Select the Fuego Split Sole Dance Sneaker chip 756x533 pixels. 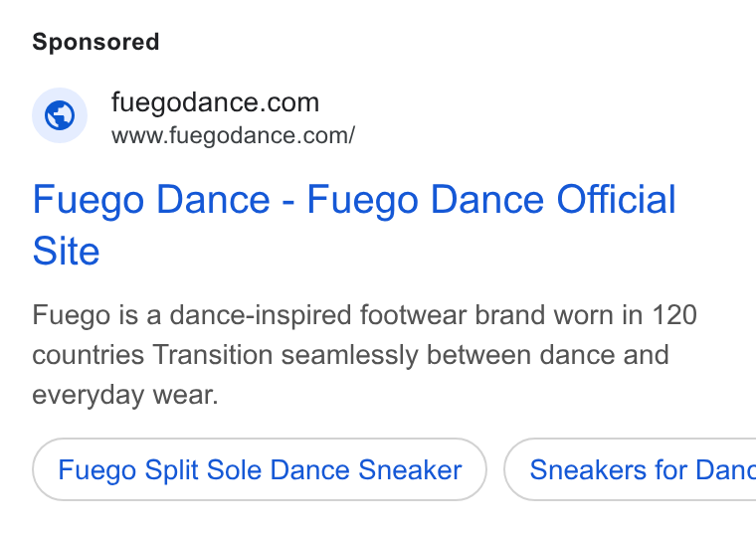[x=260, y=469]
